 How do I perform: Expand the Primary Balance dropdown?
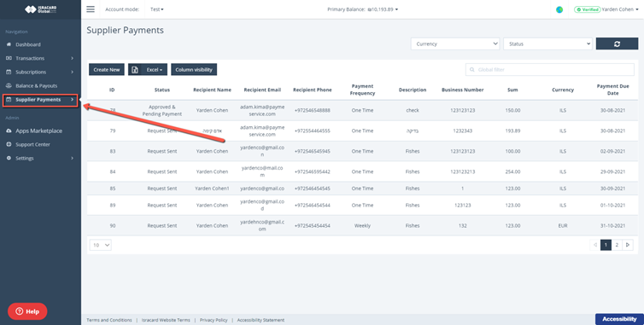pos(363,9)
